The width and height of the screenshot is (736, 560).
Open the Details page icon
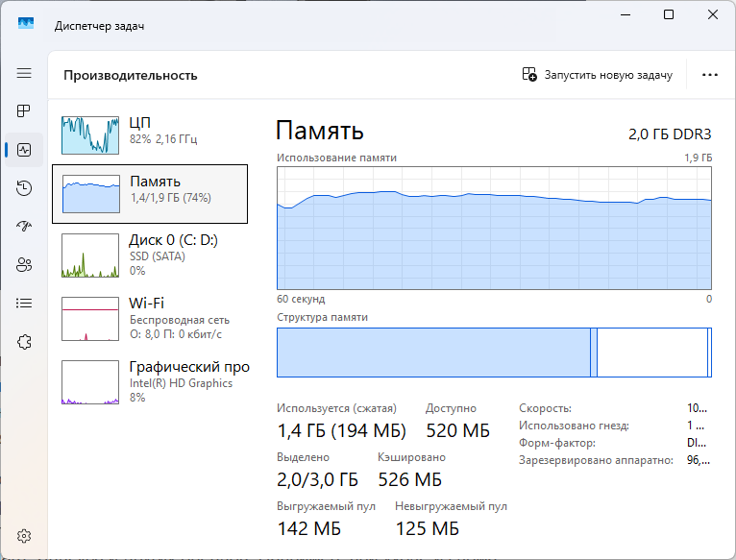click(24, 304)
